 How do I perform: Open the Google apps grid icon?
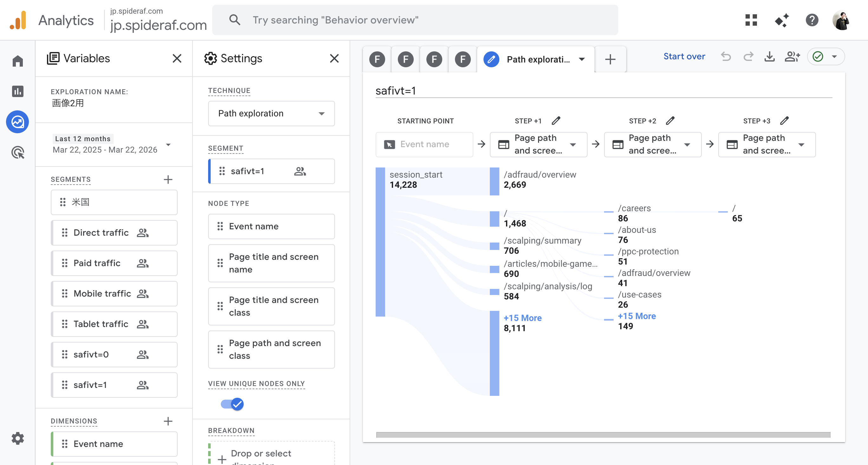click(x=751, y=20)
